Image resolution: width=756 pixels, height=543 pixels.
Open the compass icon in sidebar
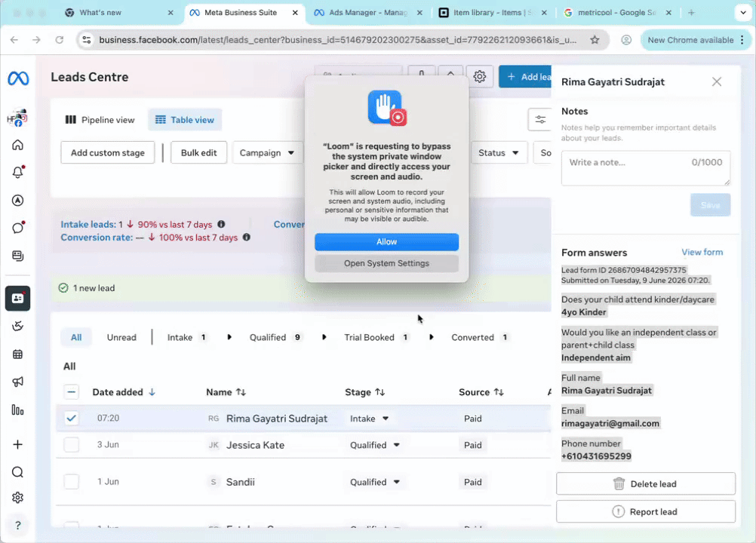tap(18, 201)
